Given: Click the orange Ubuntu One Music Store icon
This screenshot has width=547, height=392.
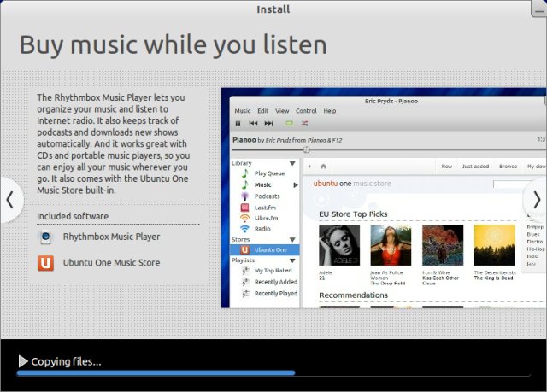Looking at the screenshot, I should pyautogui.click(x=45, y=263).
